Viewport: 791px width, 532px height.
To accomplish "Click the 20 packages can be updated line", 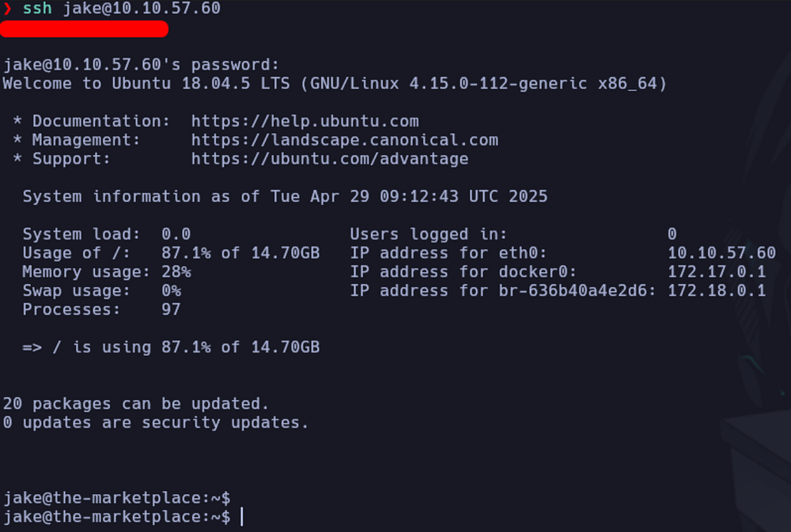I will pos(136,403).
